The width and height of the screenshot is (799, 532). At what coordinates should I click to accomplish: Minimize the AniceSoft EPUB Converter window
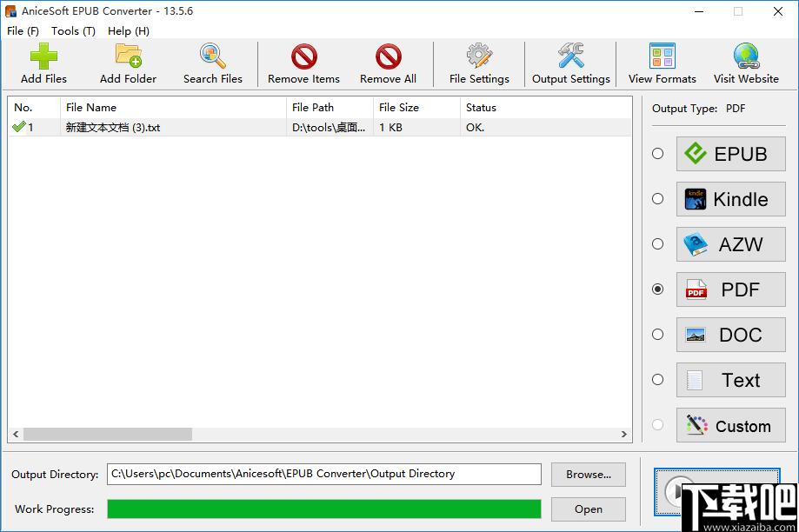click(699, 11)
